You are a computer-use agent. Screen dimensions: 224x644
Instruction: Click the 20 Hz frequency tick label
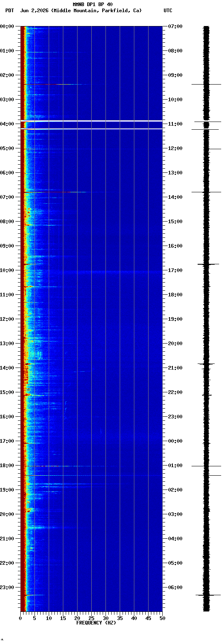tap(77, 618)
